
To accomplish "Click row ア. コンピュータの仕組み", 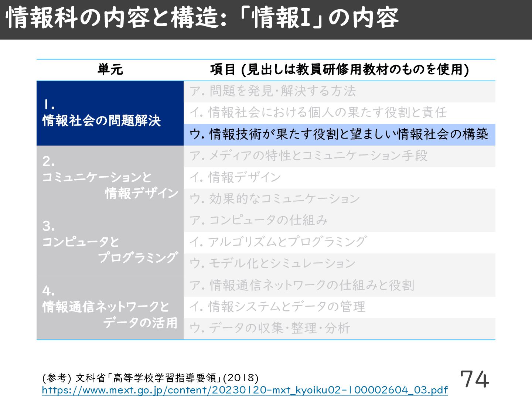I will point(340,221).
